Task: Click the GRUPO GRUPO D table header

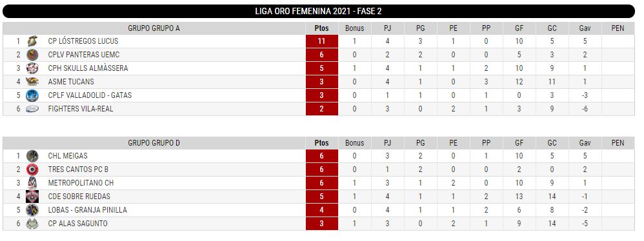Action: 154,143
